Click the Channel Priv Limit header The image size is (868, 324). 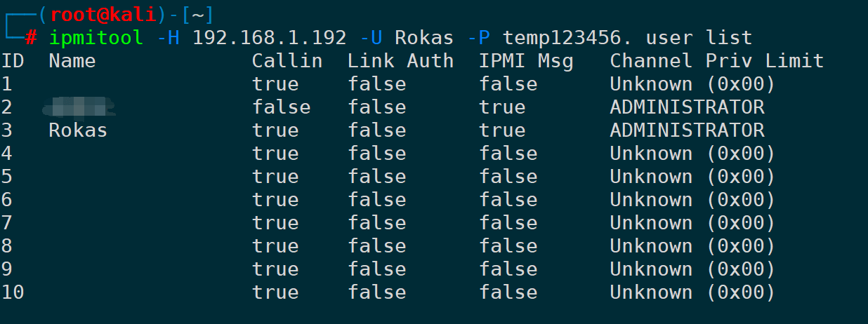[x=716, y=61]
